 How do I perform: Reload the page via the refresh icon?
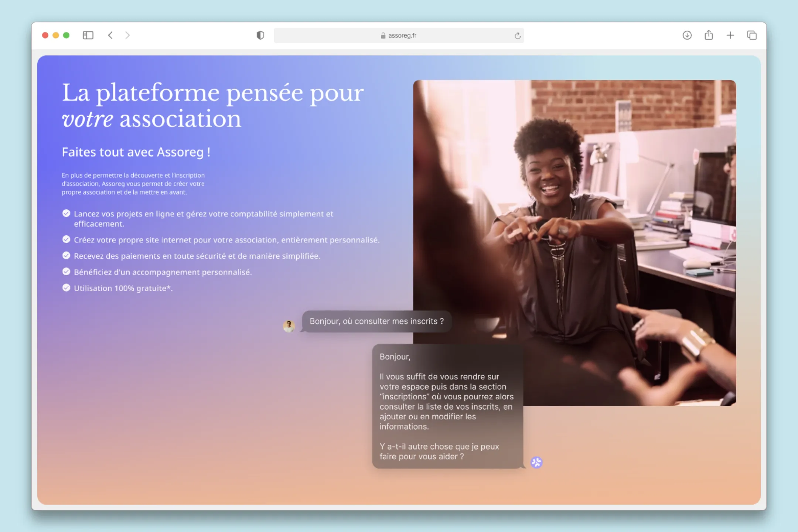point(517,36)
